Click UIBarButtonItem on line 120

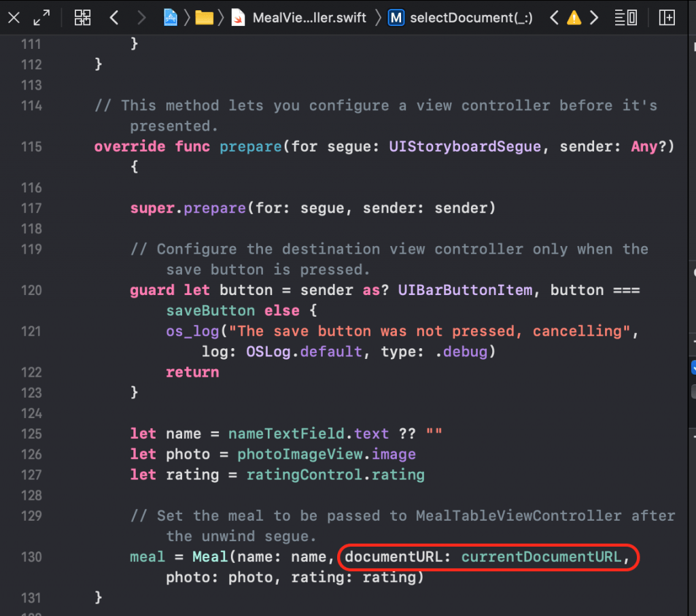[x=465, y=290]
